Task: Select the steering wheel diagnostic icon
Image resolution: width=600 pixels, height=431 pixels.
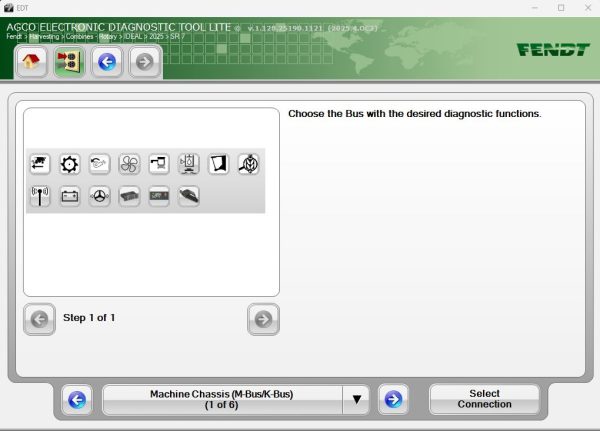Action: [99, 196]
